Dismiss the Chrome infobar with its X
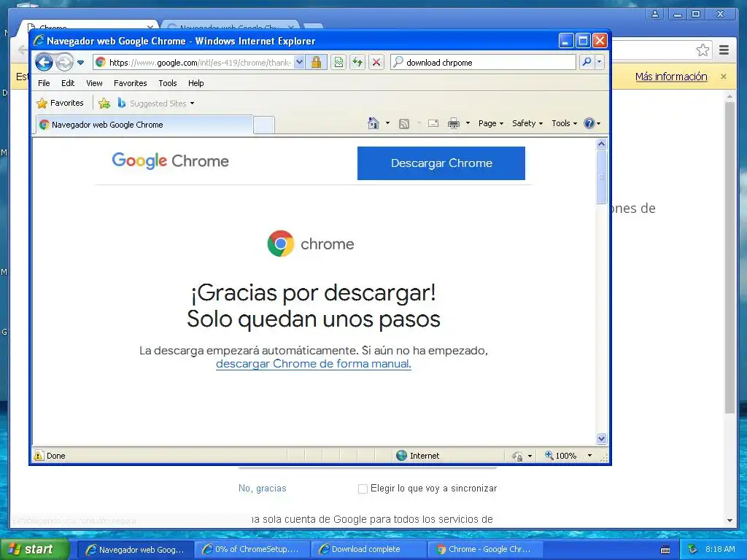This screenshot has height=560, width=747. pos(724,77)
